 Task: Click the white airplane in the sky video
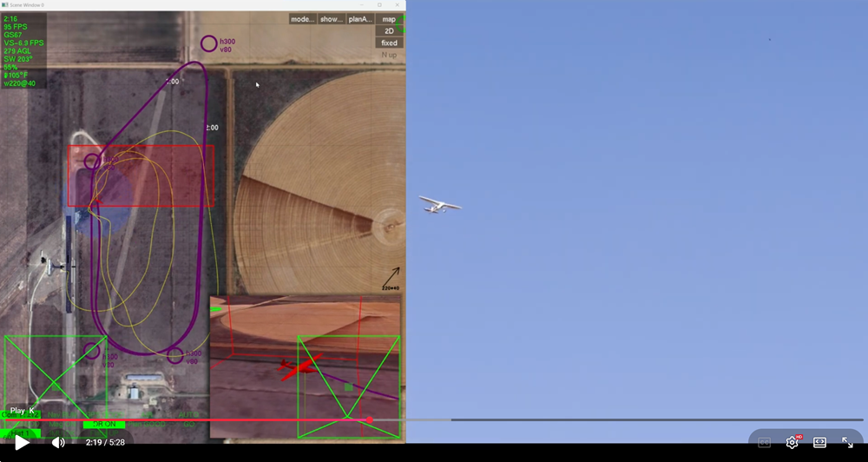[x=440, y=205]
